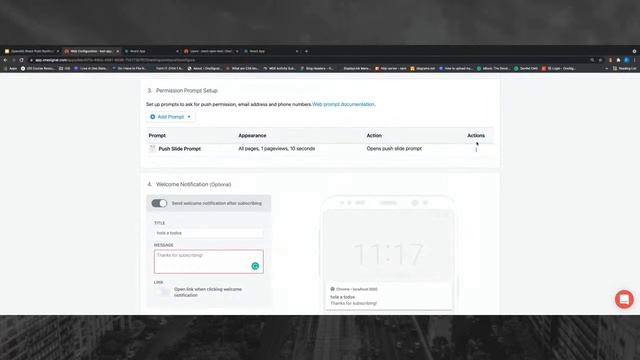Open the red chat support bubble

click(x=624, y=299)
